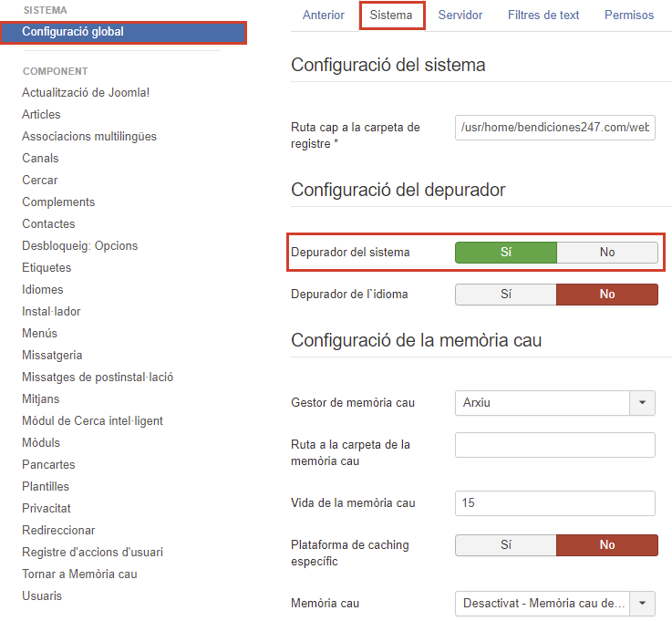Open Mòdul de Cerca intel·ligent options

(x=92, y=420)
